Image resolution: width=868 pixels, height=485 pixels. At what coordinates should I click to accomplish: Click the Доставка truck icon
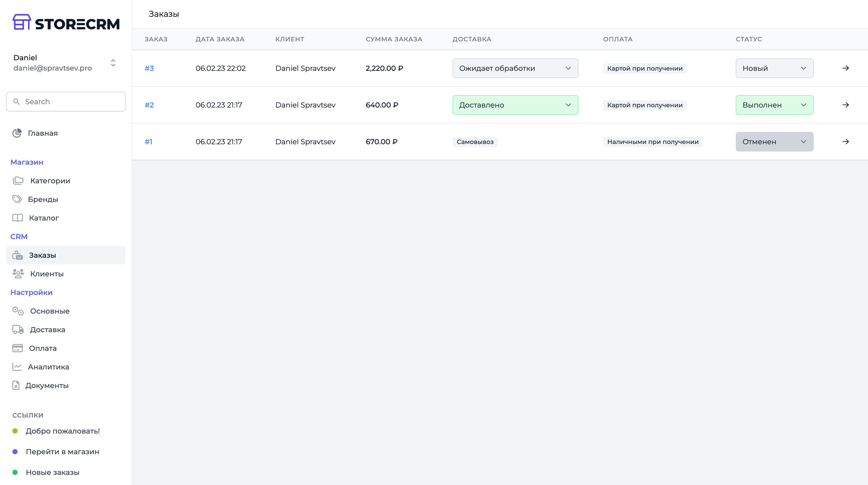coord(18,330)
